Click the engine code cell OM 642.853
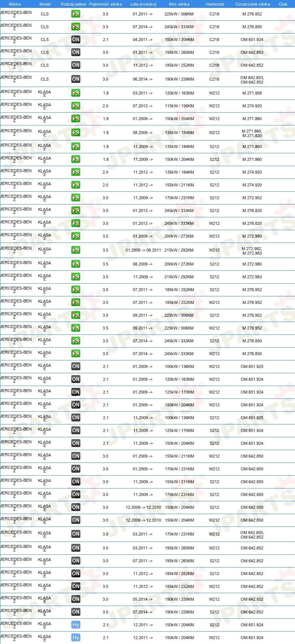Image resolution: width=295 pixels, height=644 pixels. (x=252, y=52)
